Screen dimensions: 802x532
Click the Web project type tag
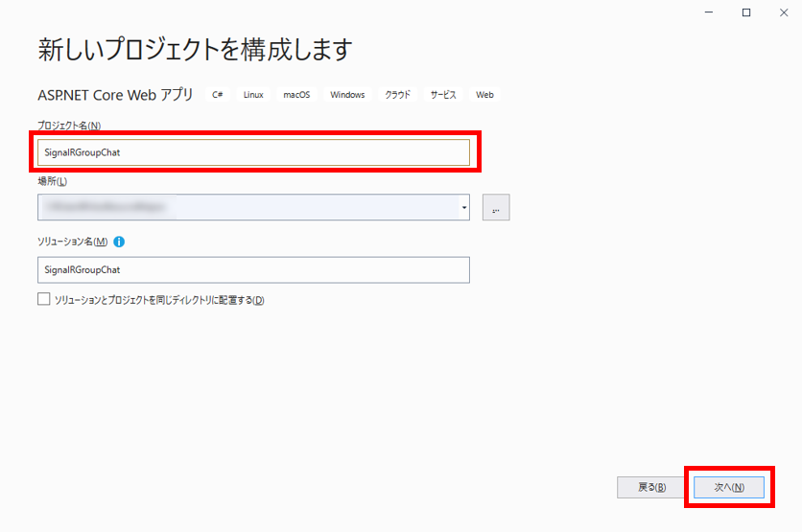click(x=484, y=95)
